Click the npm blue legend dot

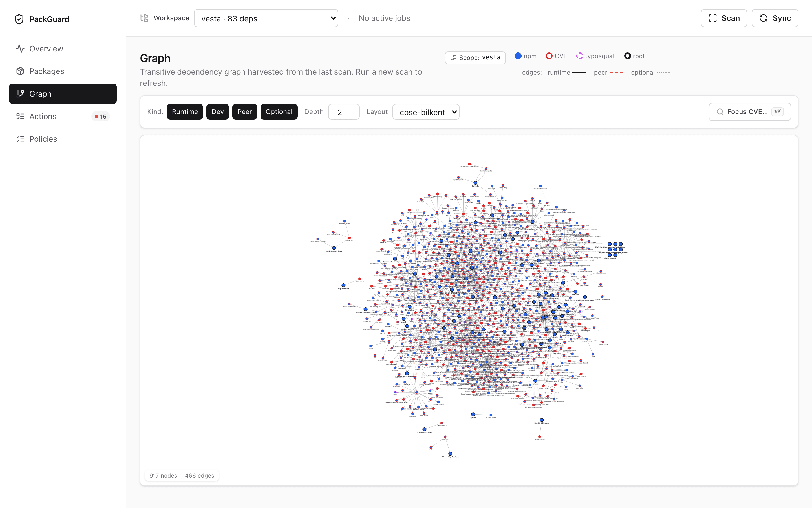518,56
